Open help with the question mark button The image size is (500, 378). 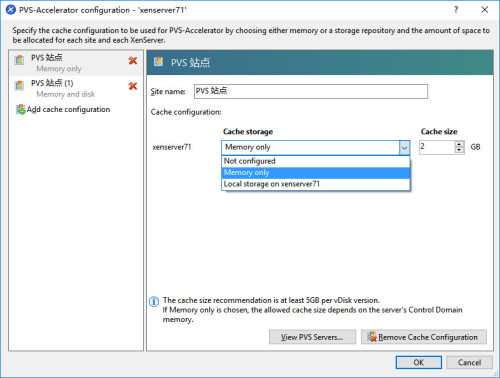456,10
